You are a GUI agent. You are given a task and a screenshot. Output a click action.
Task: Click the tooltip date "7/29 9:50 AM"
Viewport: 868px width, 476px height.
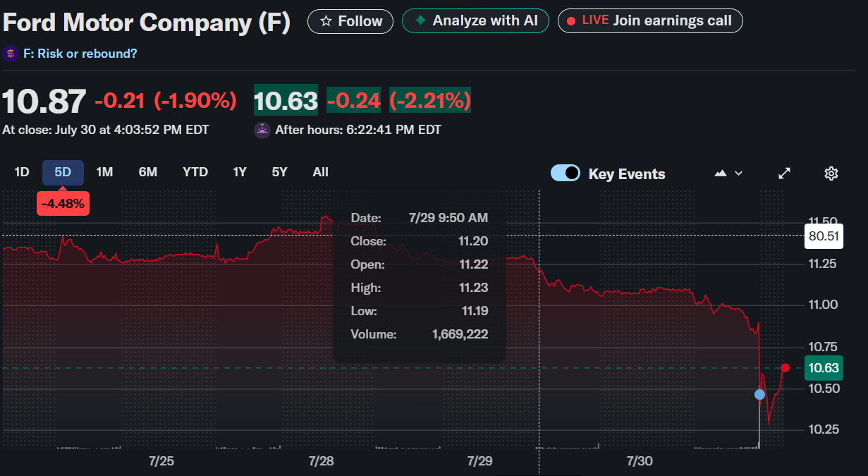(448, 218)
